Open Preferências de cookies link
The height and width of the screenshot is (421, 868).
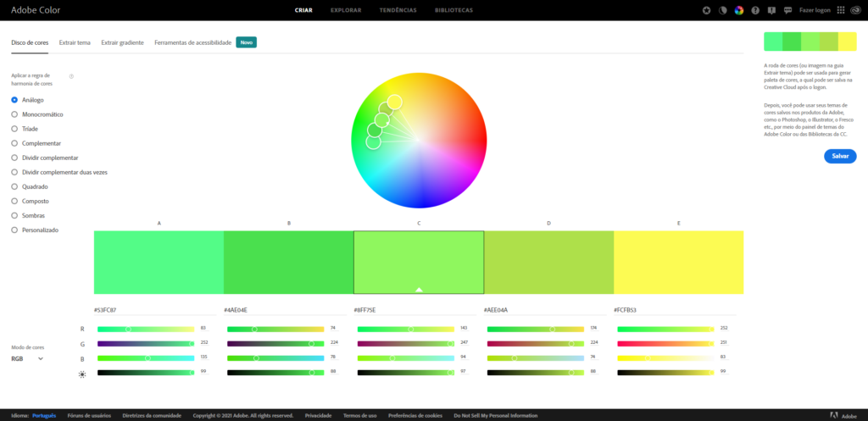pos(415,415)
